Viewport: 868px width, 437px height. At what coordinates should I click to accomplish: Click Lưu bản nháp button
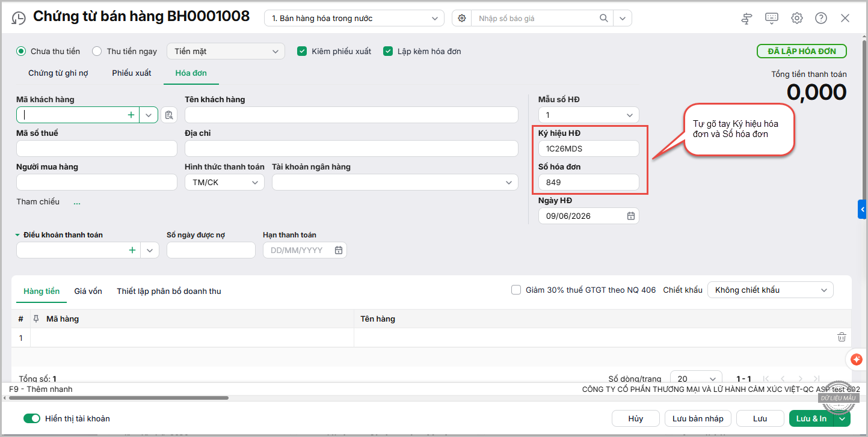click(x=698, y=418)
